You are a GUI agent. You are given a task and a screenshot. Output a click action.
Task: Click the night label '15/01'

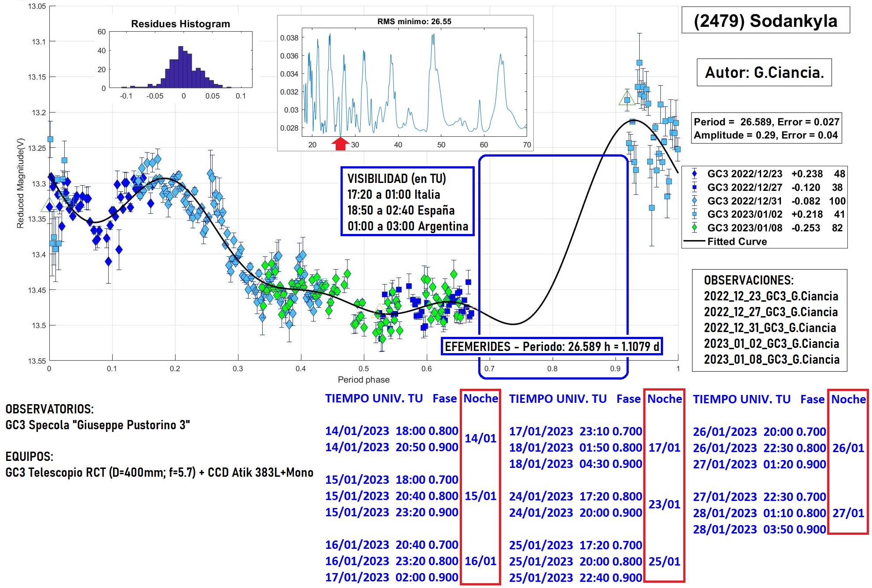point(480,496)
